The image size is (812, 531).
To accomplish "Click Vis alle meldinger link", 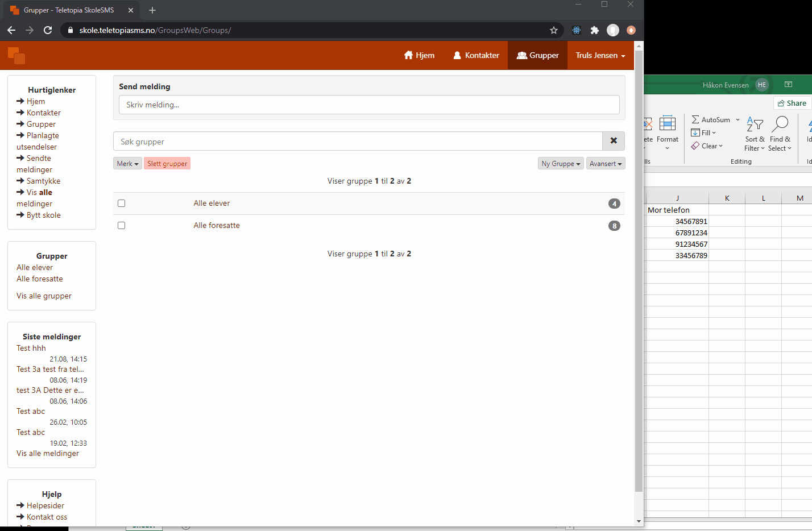I will (x=48, y=453).
